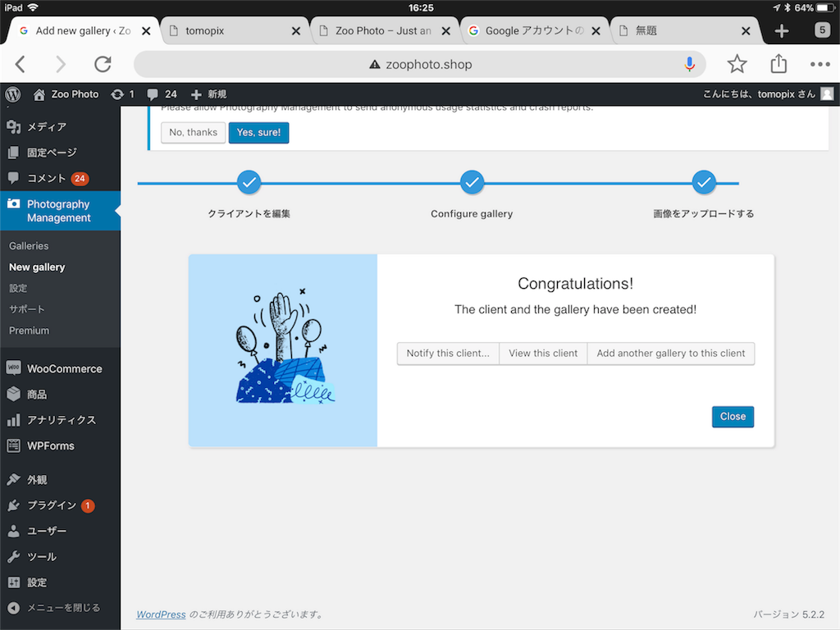
Task: Click the 画像をアップロードする step checkmark
Action: pos(704,183)
